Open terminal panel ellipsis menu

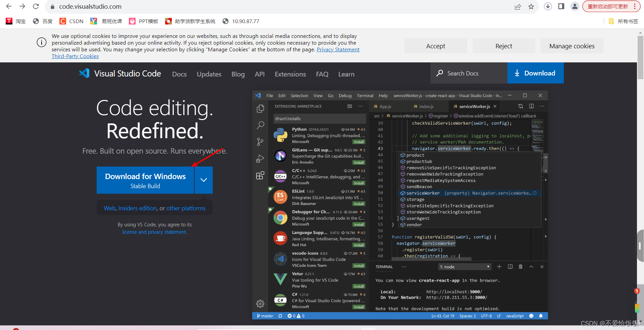(x=404, y=267)
